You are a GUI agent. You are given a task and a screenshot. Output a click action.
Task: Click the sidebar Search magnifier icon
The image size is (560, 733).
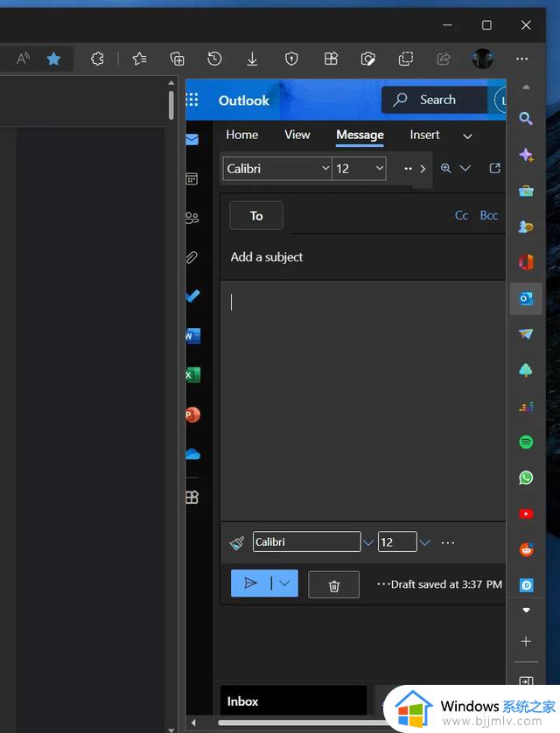click(526, 118)
